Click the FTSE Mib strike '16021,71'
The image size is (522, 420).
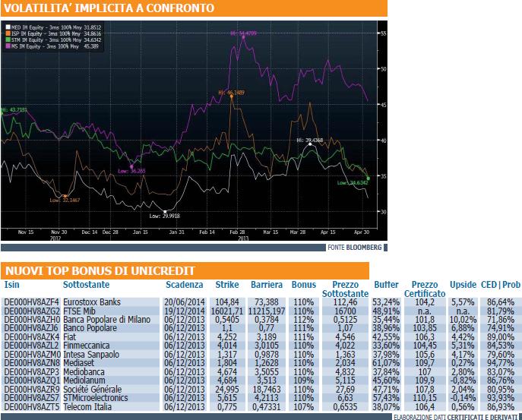227,311
